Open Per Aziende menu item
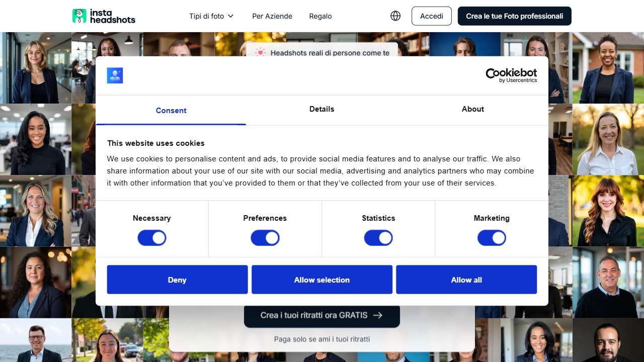Screen dimensions: 644x362 272,16
